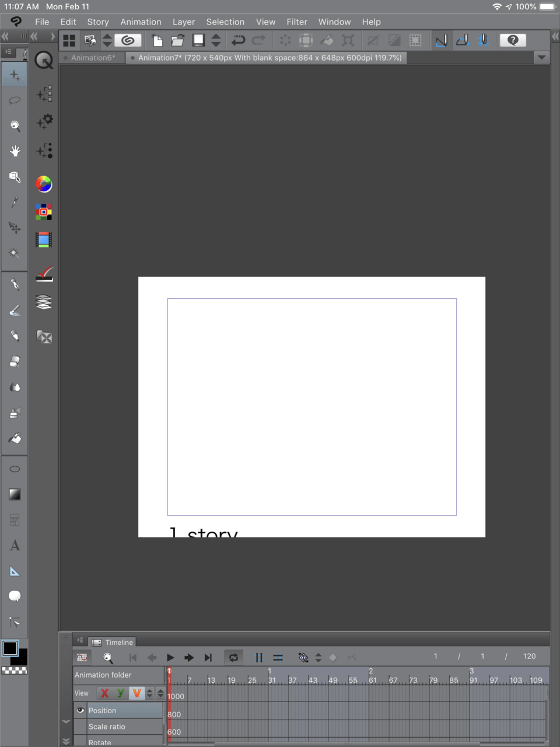Screen dimensions: 560x747
Task: Toggle the X axis view button
Action: (x=104, y=693)
